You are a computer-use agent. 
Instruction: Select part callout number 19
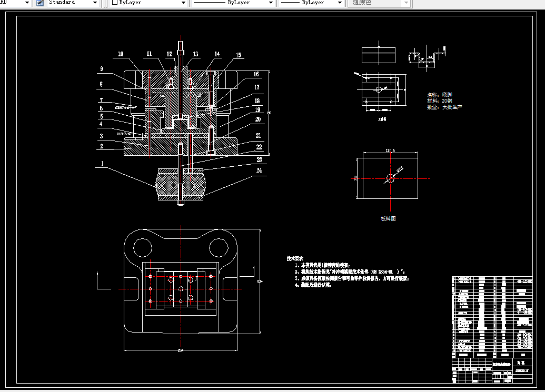pos(257,110)
